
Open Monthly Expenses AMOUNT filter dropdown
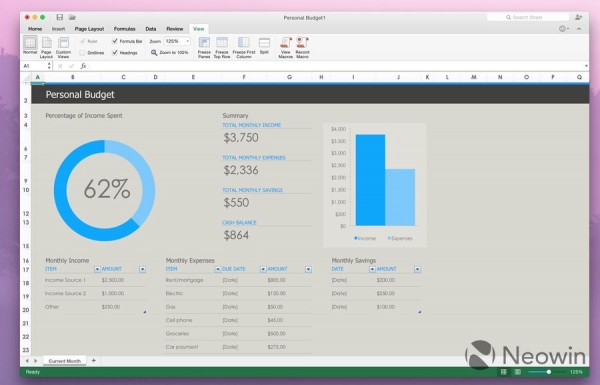tap(308, 269)
